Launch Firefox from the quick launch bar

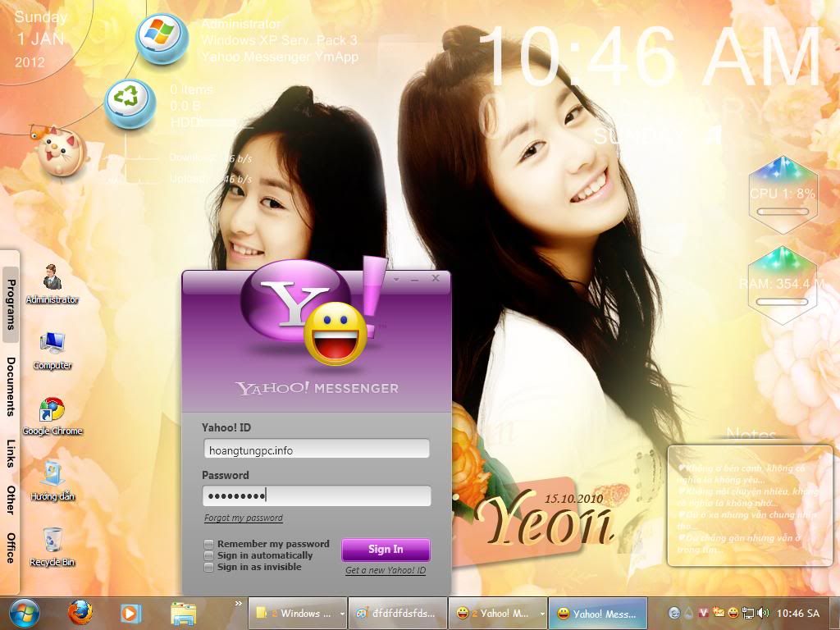point(80,613)
